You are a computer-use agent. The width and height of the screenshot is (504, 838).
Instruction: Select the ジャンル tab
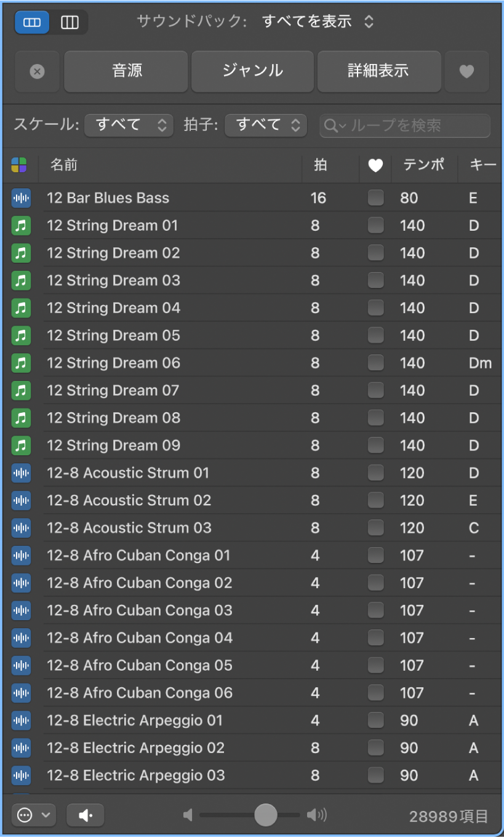click(x=252, y=71)
